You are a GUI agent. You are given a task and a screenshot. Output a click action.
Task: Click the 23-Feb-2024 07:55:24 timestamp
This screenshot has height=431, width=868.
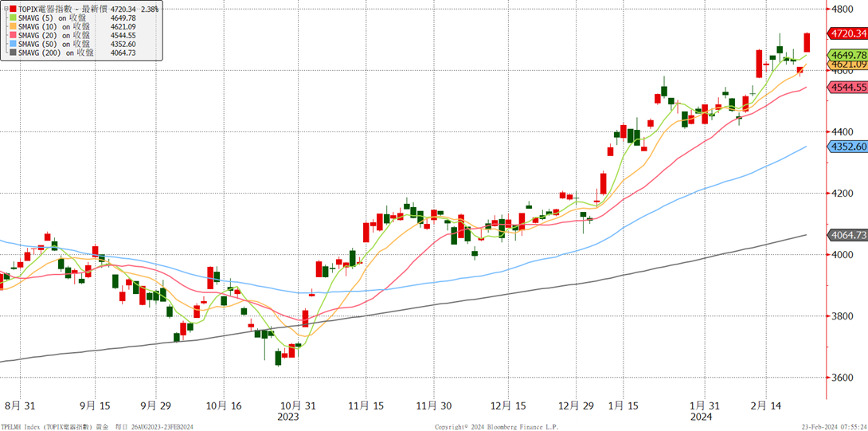coord(835,426)
